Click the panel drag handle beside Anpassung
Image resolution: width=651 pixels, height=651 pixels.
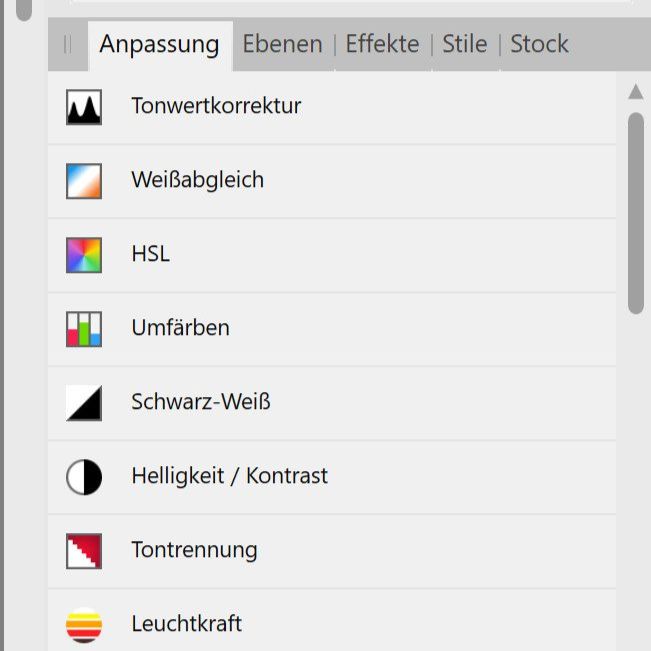click(x=68, y=44)
